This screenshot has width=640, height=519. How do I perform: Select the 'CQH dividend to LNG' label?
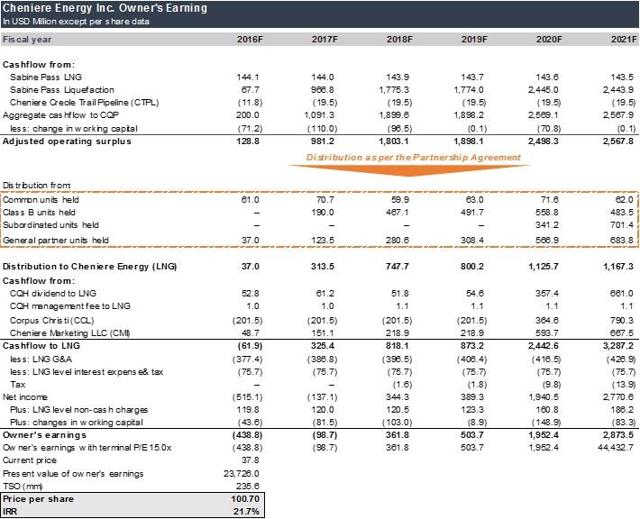point(53,294)
